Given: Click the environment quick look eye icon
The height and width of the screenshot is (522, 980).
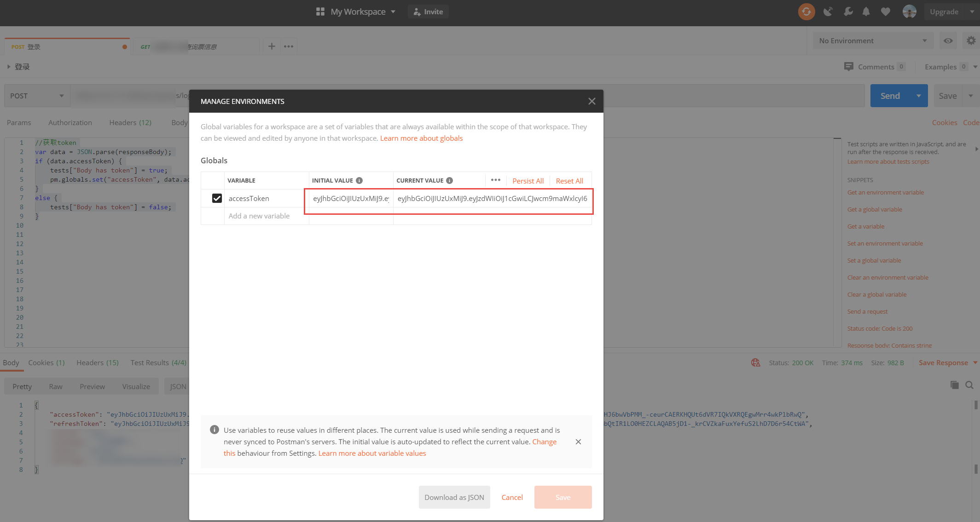Looking at the screenshot, I should (x=948, y=41).
